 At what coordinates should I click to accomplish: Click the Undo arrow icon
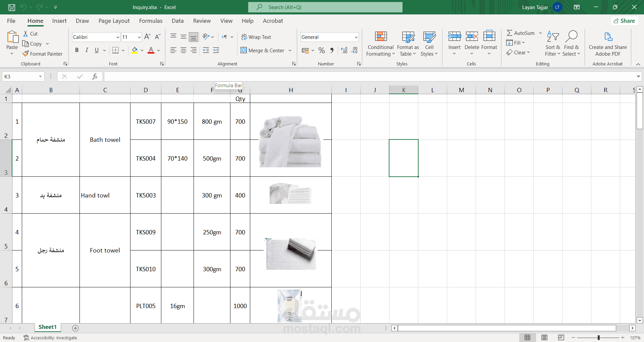[x=23, y=7]
